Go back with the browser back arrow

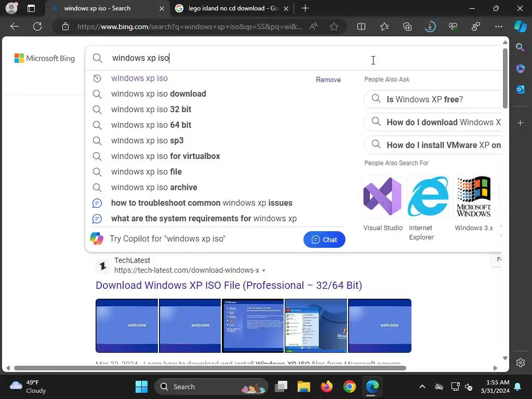[14, 26]
